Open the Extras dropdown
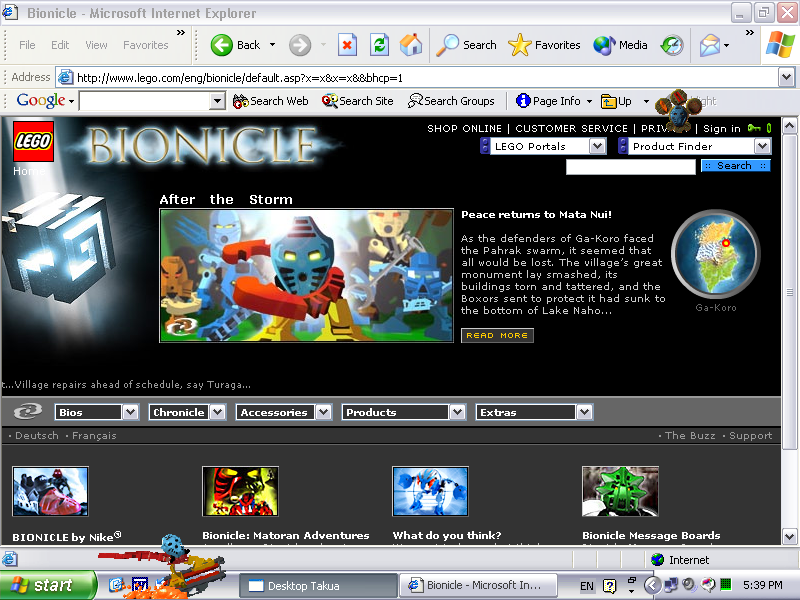The image size is (800, 600). click(534, 412)
